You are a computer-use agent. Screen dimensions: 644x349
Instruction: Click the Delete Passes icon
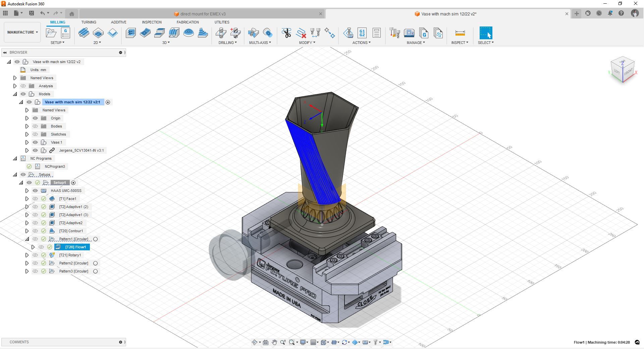pos(301,33)
